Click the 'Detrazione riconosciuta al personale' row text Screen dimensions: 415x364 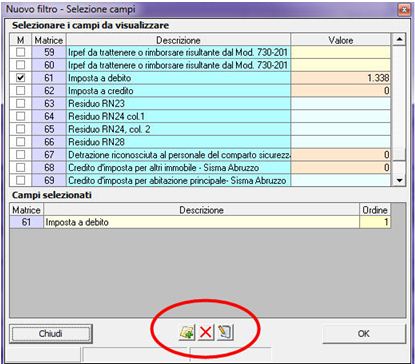[x=179, y=155]
